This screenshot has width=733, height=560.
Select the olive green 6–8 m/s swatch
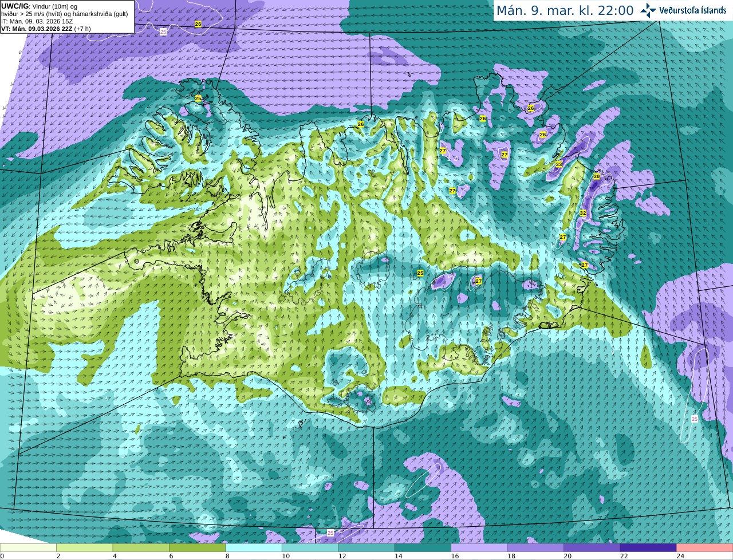(198, 547)
